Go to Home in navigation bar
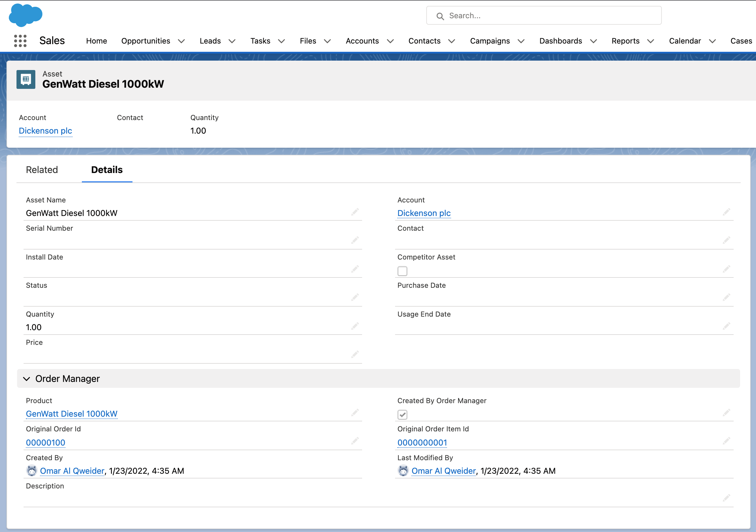Image resolution: width=756 pixels, height=532 pixels. (x=97, y=41)
